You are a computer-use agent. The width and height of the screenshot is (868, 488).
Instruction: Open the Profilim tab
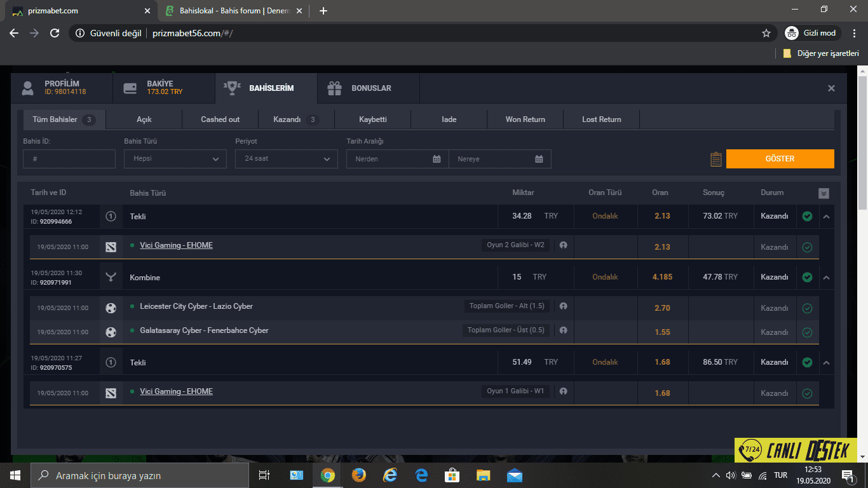pyautogui.click(x=62, y=88)
